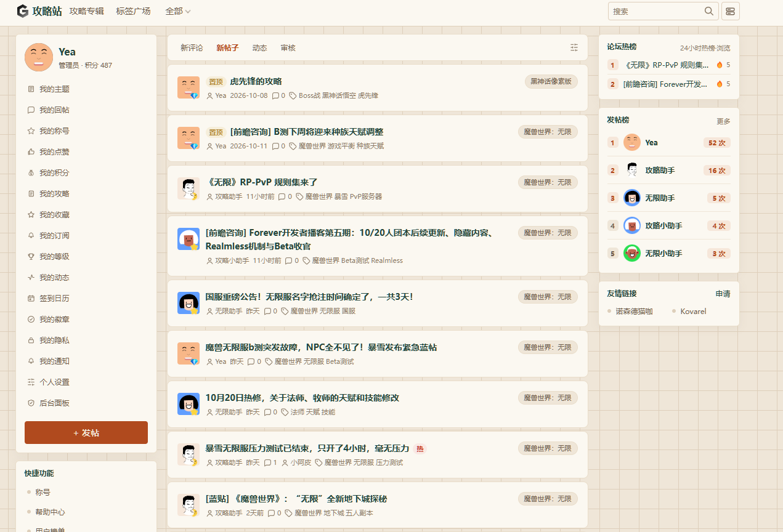Click the 我的主题 sidebar icon
The width and height of the screenshot is (783, 532).
pos(31,89)
